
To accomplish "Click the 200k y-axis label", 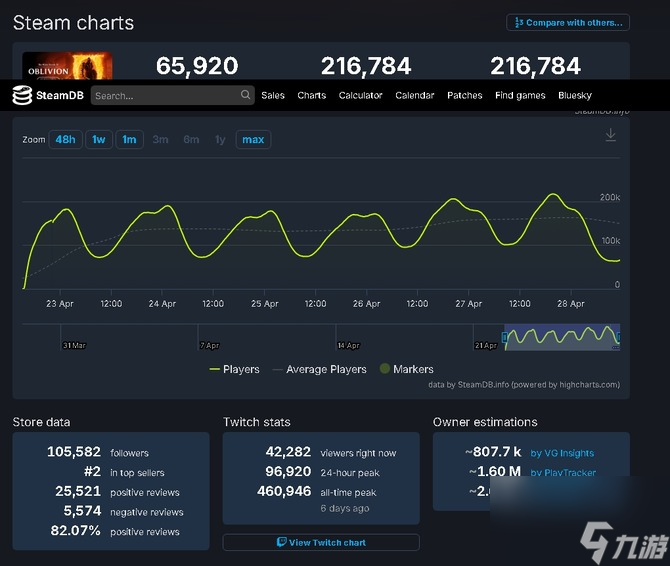I will click(x=610, y=197).
